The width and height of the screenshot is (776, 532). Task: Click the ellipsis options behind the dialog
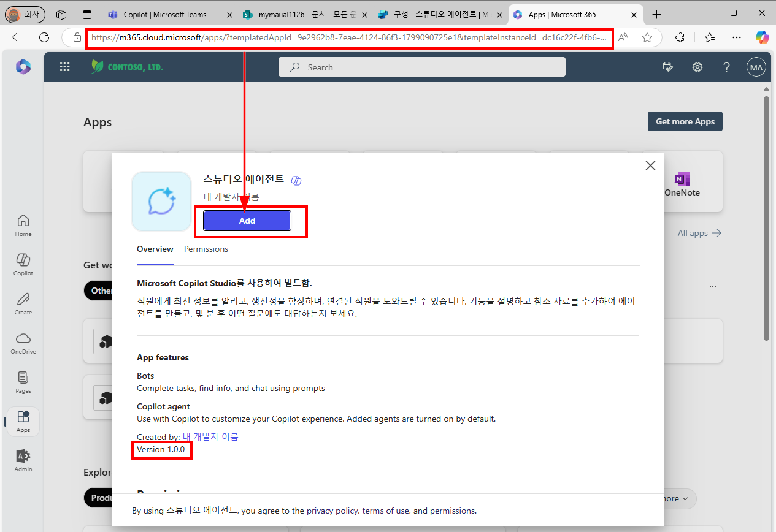tap(713, 286)
